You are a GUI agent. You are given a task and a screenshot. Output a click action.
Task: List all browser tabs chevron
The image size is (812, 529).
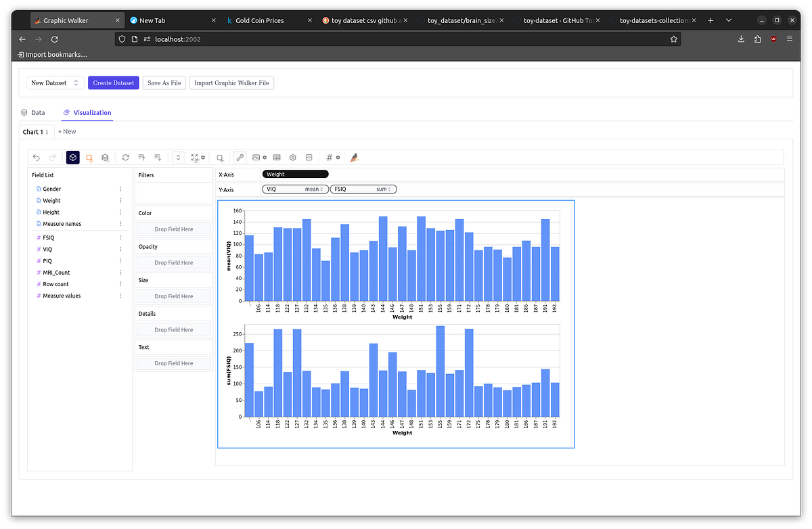coord(729,21)
